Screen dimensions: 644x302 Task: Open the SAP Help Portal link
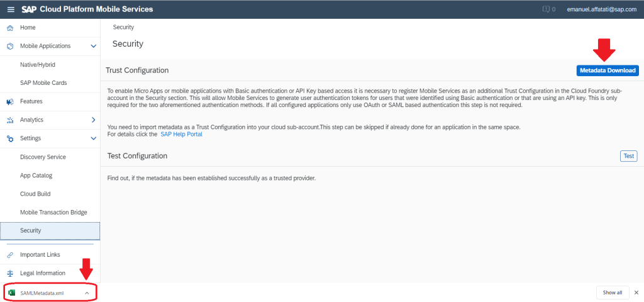coord(182,134)
